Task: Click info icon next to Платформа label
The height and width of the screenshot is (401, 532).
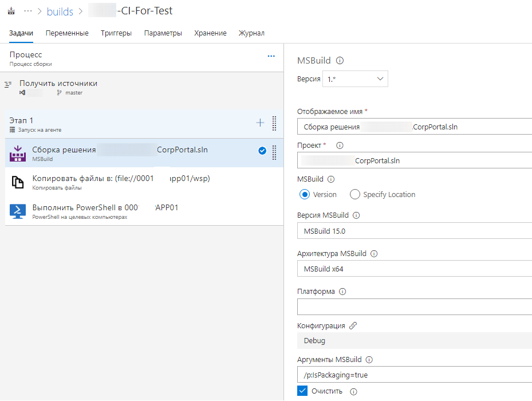Action: click(342, 292)
